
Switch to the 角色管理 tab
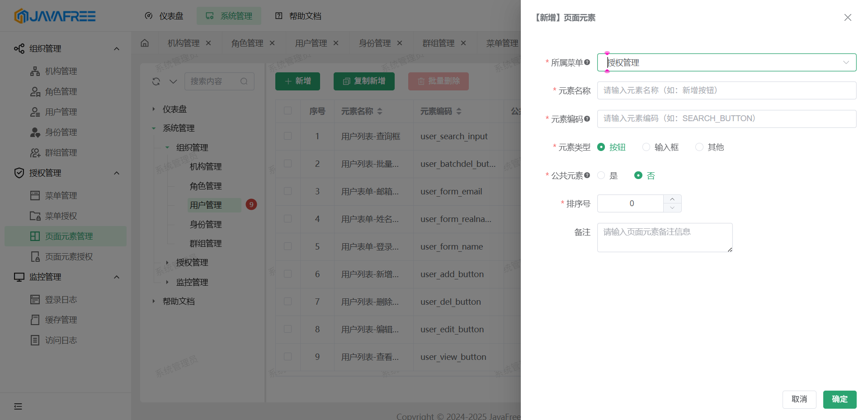coord(247,43)
